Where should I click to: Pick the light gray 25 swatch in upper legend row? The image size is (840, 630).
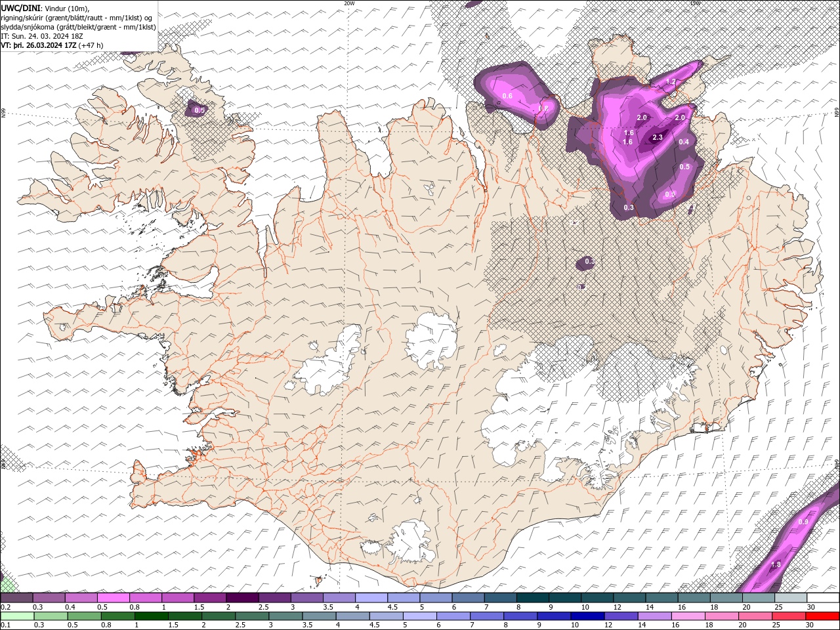790,598
